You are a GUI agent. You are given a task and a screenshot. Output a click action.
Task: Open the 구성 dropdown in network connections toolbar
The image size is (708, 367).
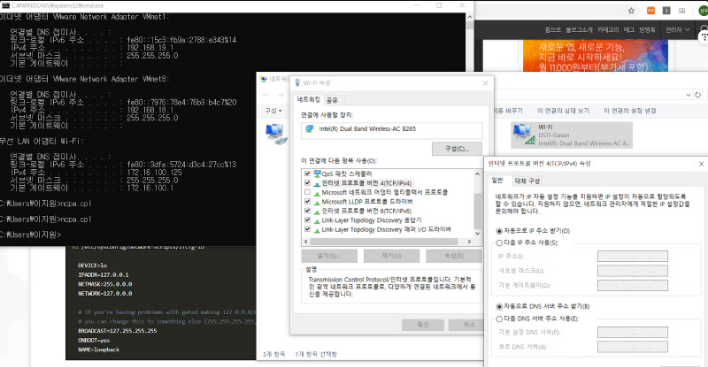click(x=273, y=111)
